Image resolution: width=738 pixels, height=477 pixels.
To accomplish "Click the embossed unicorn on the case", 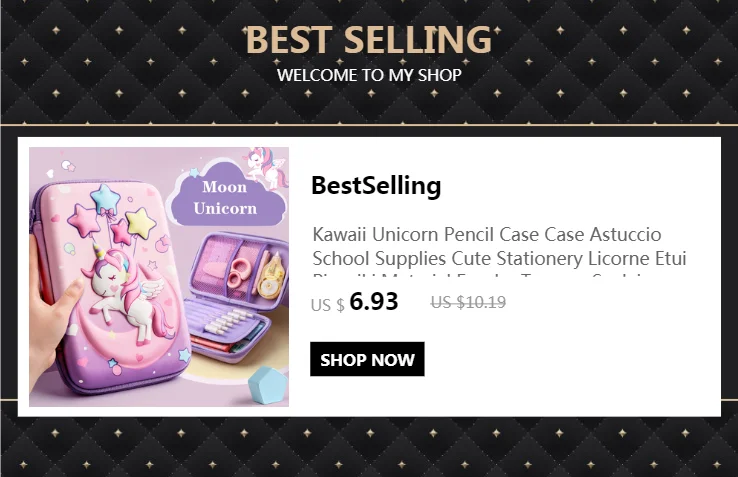I will point(128,290).
